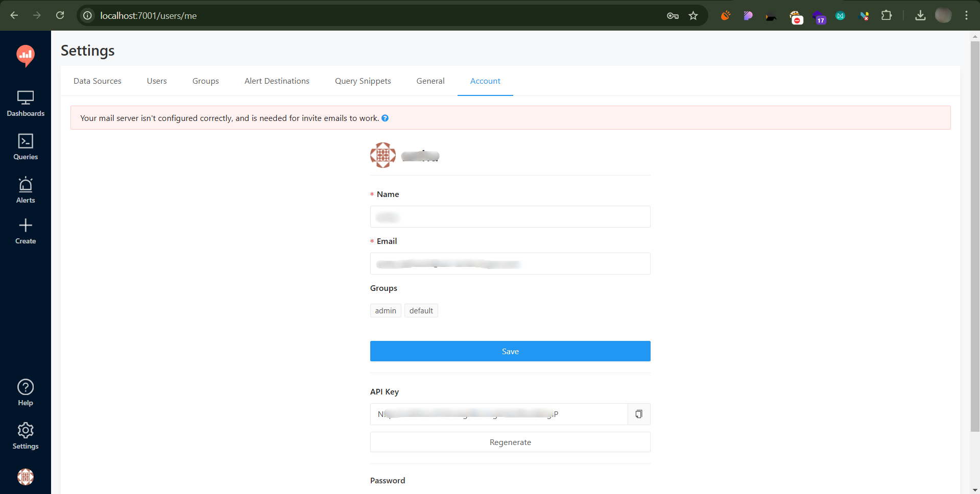Switch to the Data Sources tab
The height and width of the screenshot is (494, 980).
[x=97, y=81]
